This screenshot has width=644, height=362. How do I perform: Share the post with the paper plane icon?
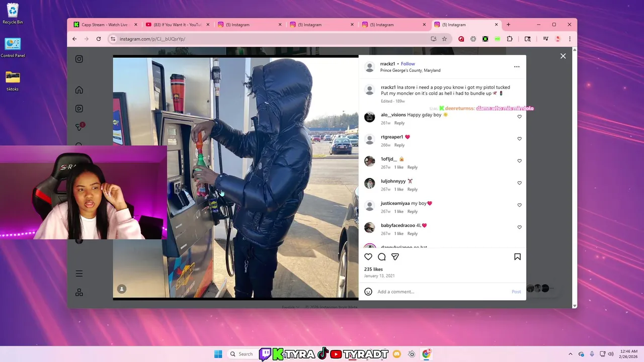395,257
